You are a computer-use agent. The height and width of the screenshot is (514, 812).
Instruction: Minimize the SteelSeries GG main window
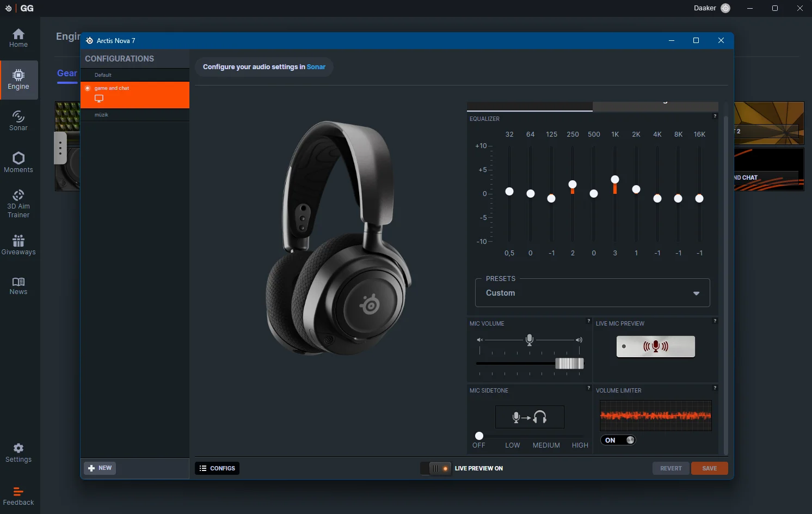pyautogui.click(x=750, y=8)
